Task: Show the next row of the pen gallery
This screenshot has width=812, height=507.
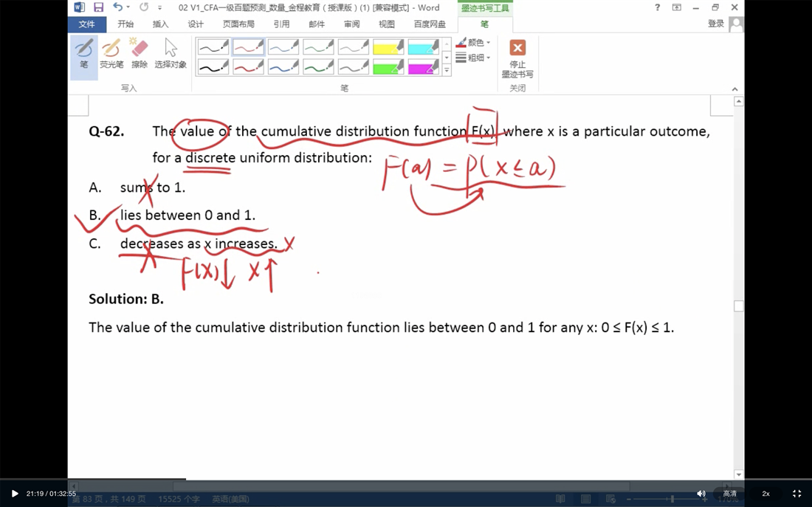Action: pos(447,57)
